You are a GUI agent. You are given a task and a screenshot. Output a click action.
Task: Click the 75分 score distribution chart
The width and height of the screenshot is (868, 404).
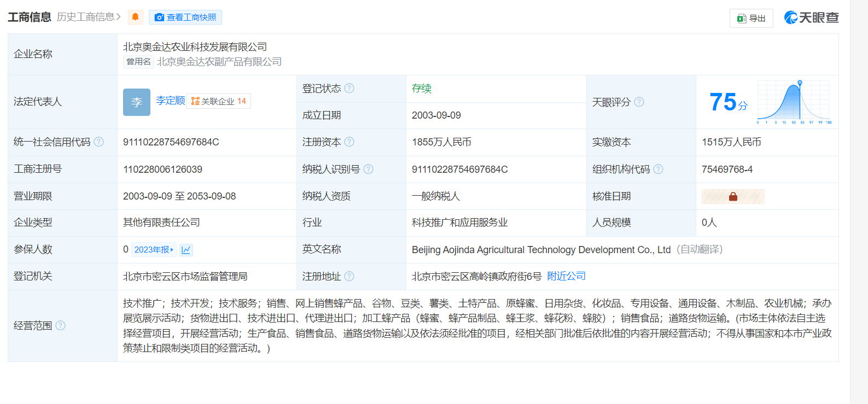point(794,102)
